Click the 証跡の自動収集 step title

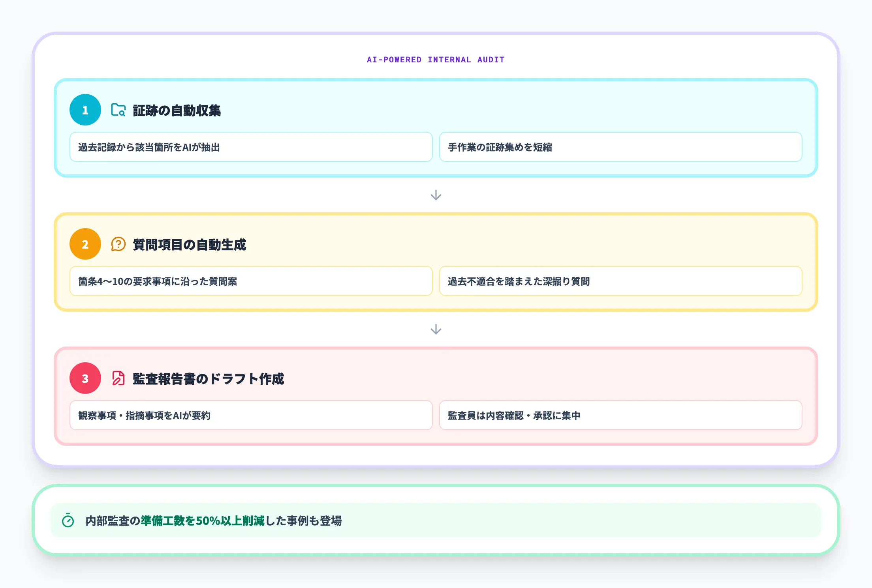coord(177,110)
